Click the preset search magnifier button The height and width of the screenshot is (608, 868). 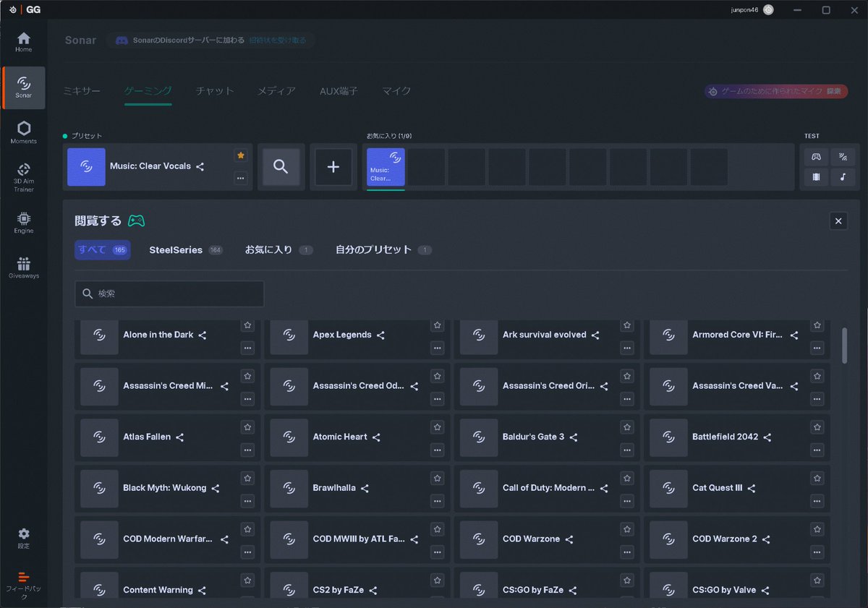pyautogui.click(x=281, y=166)
